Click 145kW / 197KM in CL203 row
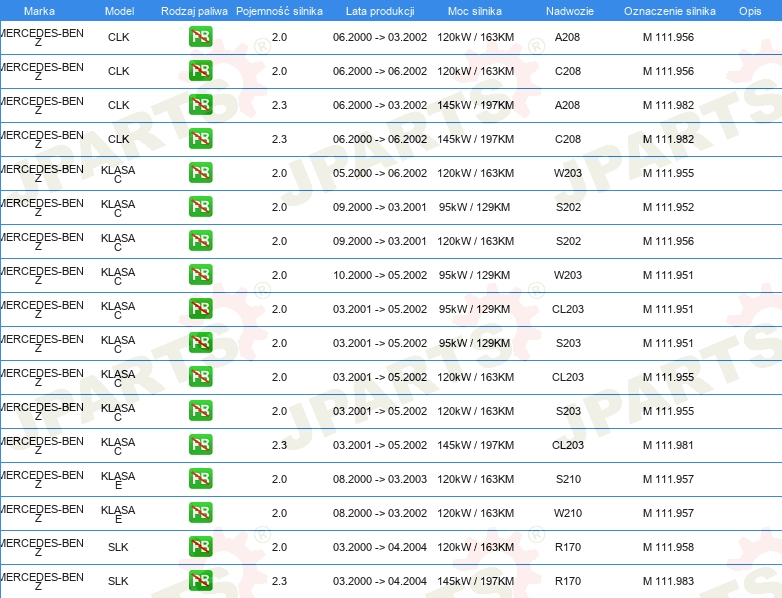Viewport: 782px width, 598px height. point(476,445)
